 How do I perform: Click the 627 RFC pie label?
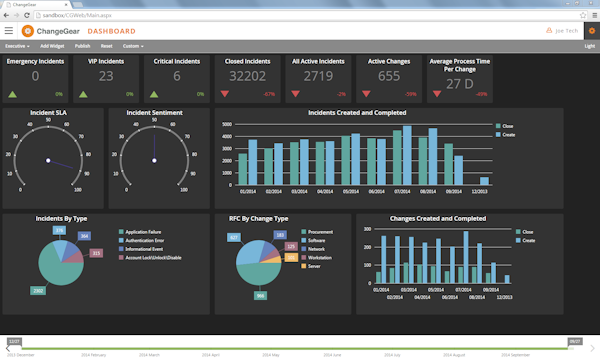click(x=234, y=237)
